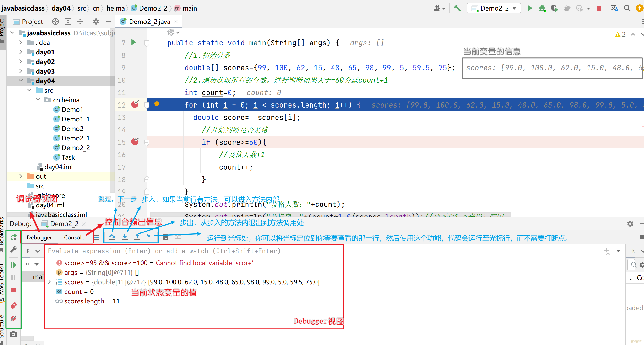Select the Demo2_2 debug session tab
This screenshot has width=644, height=345.
tap(64, 224)
